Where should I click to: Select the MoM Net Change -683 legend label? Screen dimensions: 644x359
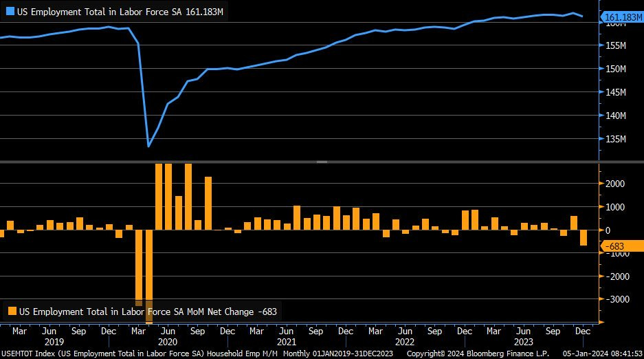coord(147,311)
